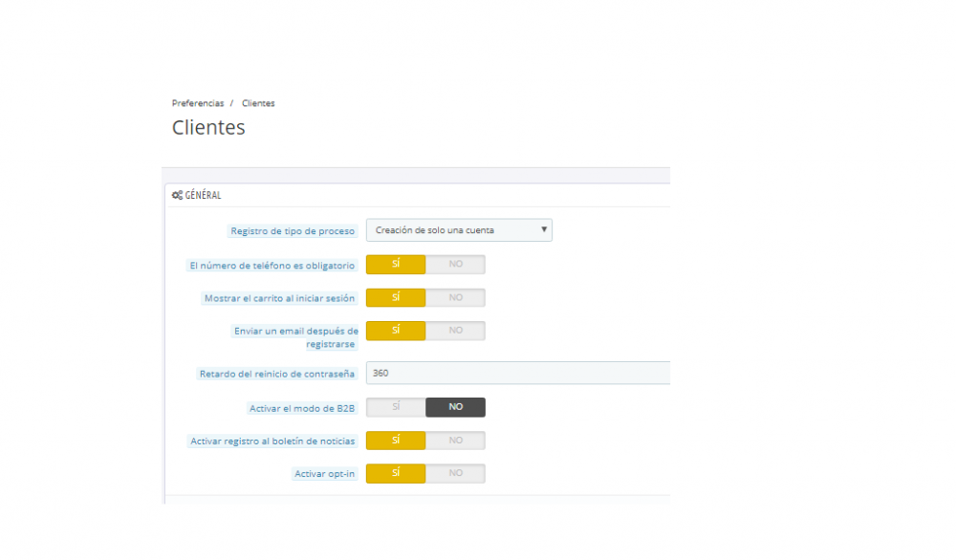Open the Preferencias breadcrumb link
The height and width of the screenshot is (560, 956).
tap(198, 103)
